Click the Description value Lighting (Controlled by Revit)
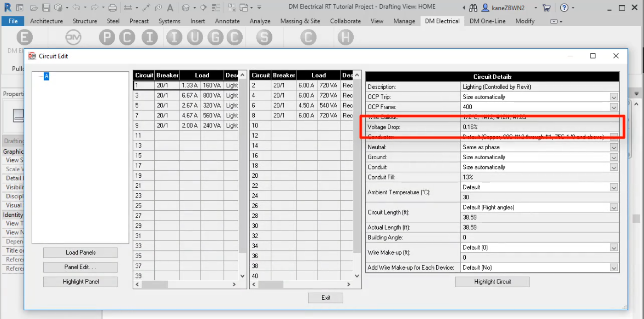This screenshot has height=319, width=644. 539,87
